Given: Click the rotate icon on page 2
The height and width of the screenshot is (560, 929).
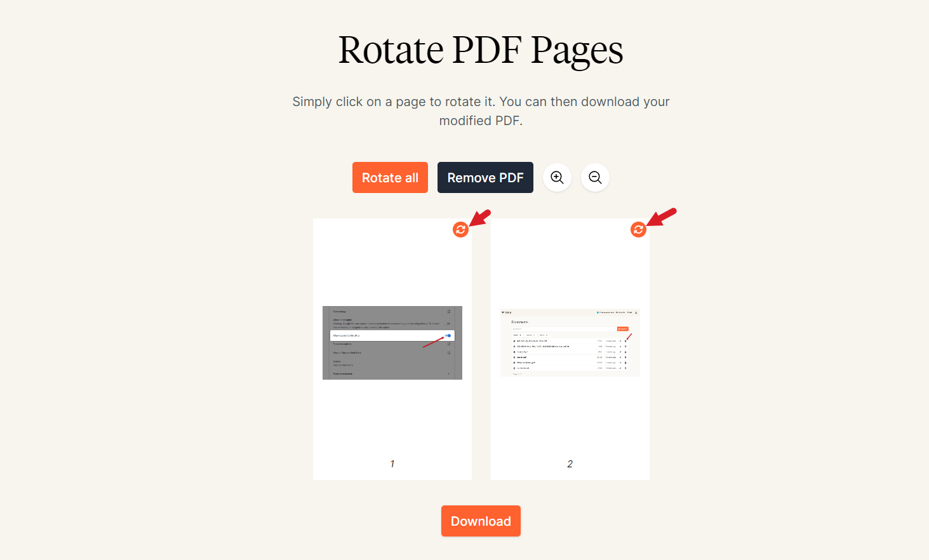Looking at the screenshot, I should coord(638,230).
